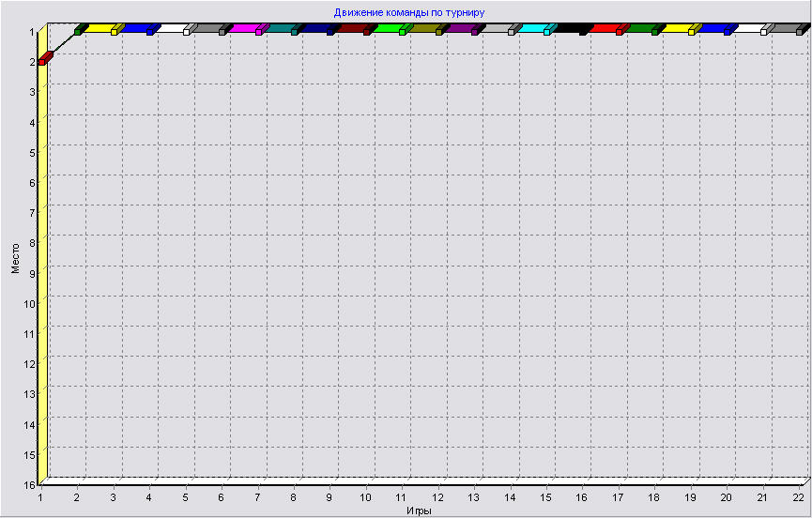Click tick label 13 on the Игры axis
This screenshot has width=812, height=518.
[x=473, y=497]
